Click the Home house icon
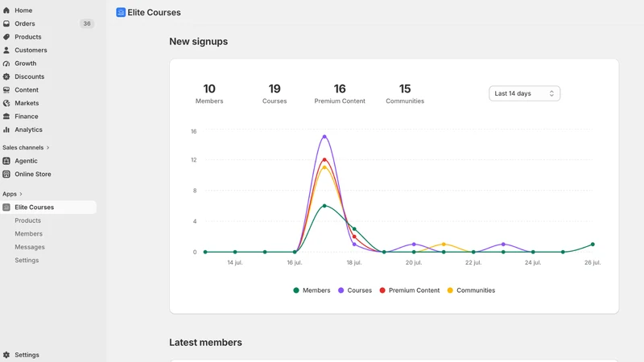 tap(6, 10)
